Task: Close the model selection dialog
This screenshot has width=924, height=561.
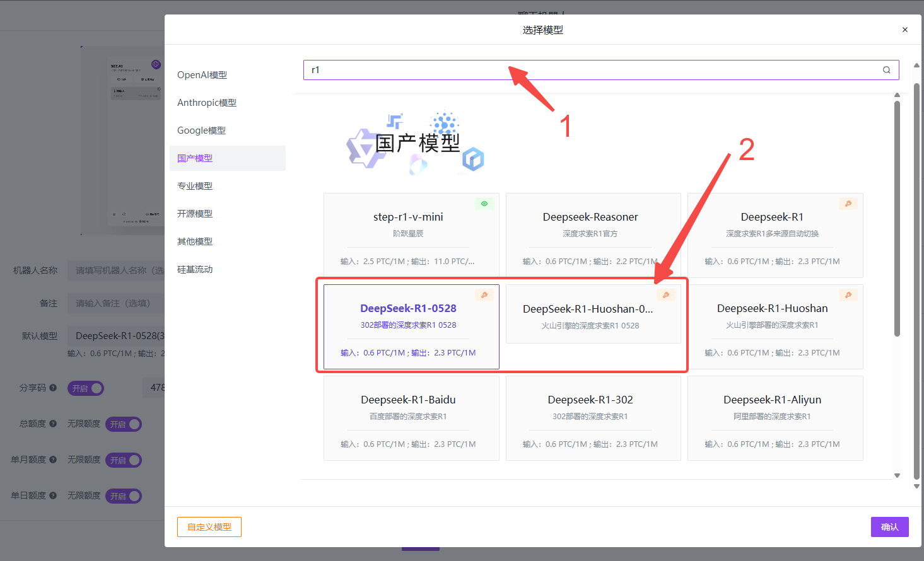Action: tap(905, 30)
